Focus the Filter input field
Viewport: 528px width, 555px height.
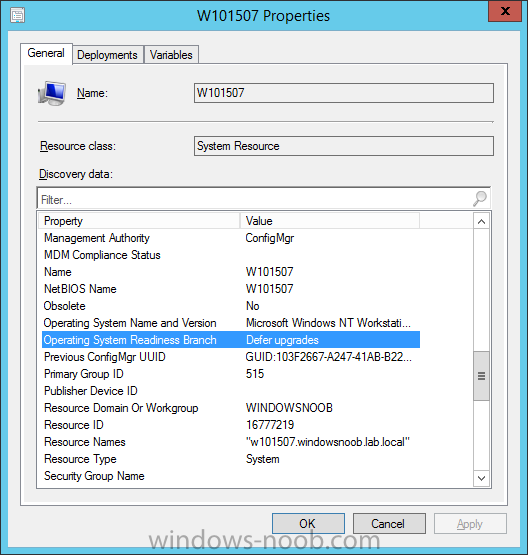click(x=255, y=199)
